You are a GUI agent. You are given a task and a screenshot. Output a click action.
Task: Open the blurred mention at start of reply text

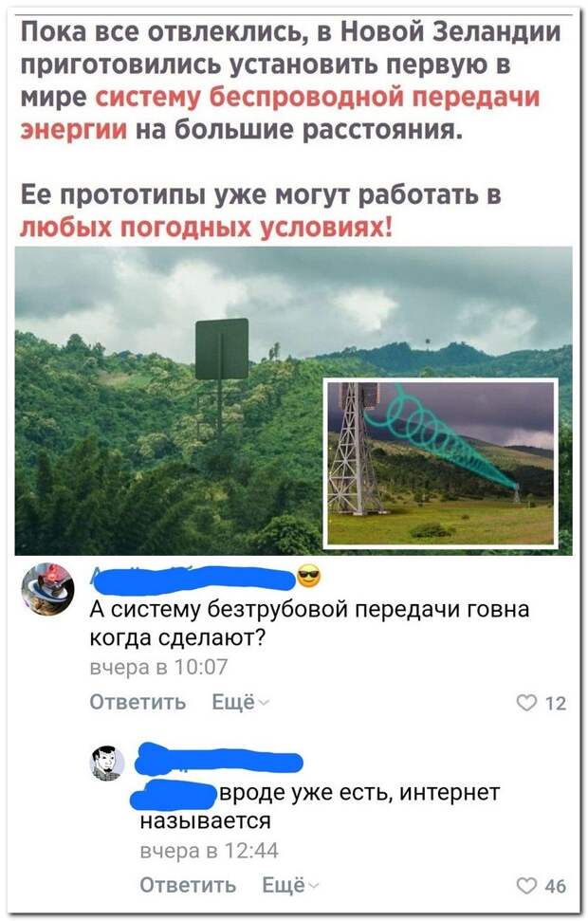(x=174, y=795)
